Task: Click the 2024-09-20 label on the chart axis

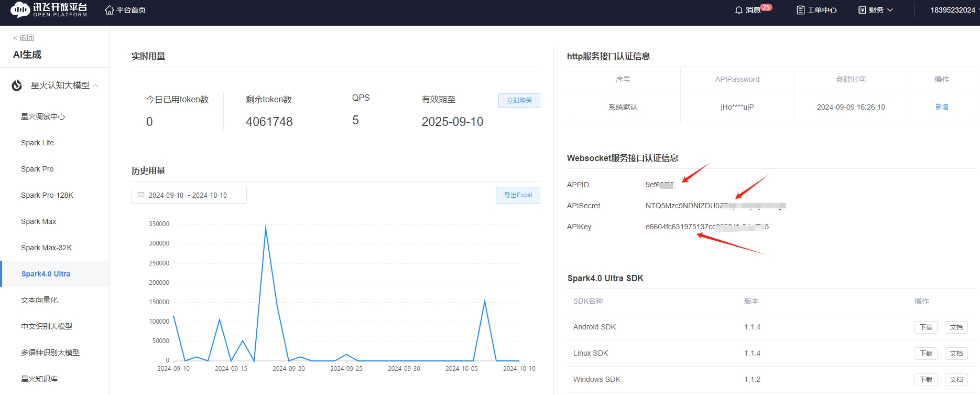Action: (x=289, y=369)
